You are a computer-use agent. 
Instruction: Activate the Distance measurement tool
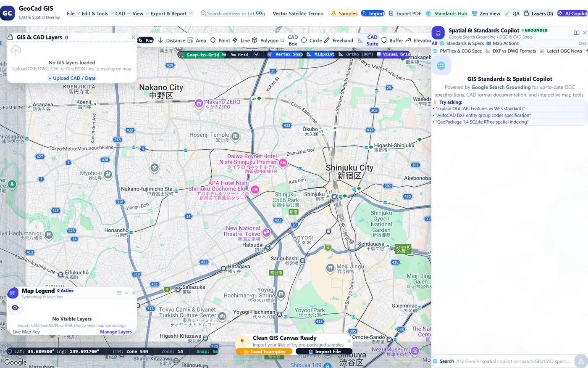171,40
